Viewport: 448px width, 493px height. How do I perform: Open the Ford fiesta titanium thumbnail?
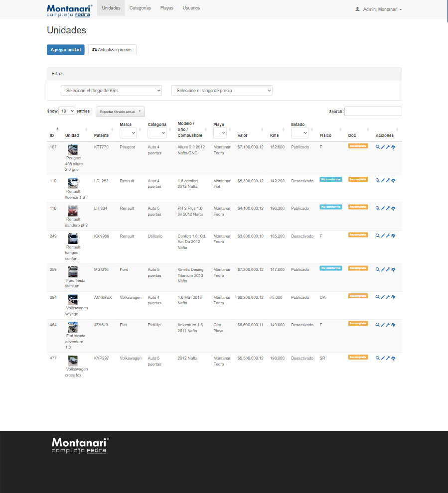tap(73, 272)
